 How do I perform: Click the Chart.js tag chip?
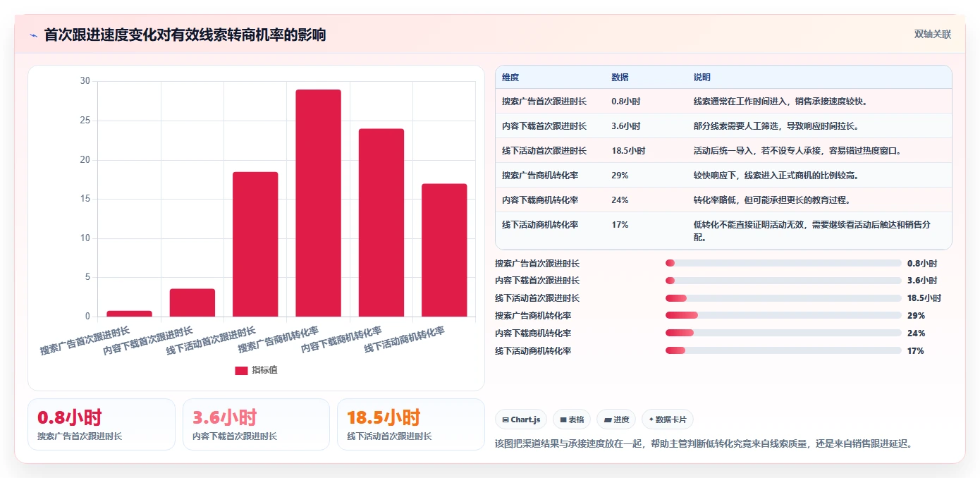click(x=521, y=419)
